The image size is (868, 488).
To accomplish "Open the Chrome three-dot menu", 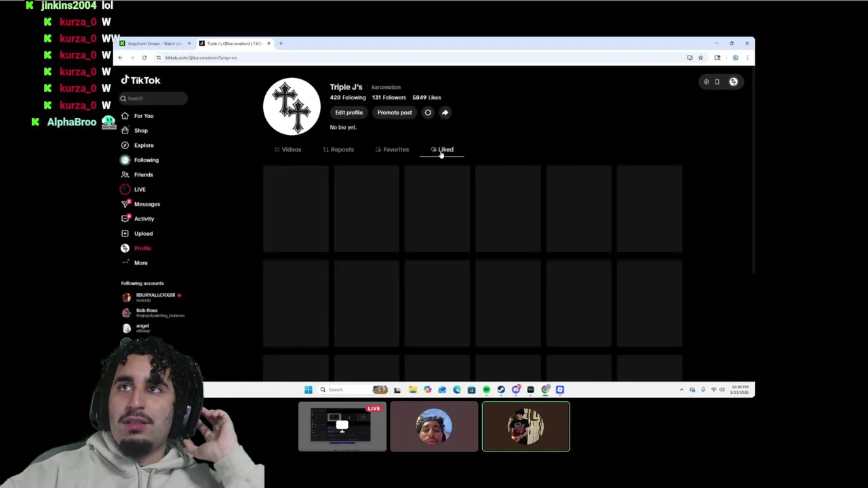I will [747, 58].
